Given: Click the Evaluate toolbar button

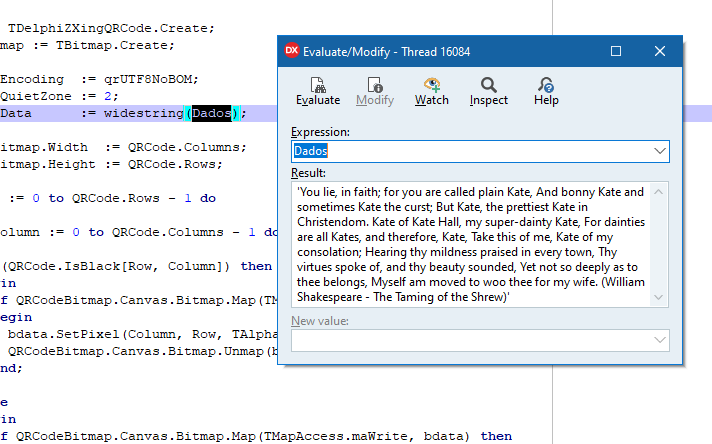Looking at the screenshot, I should click(318, 91).
